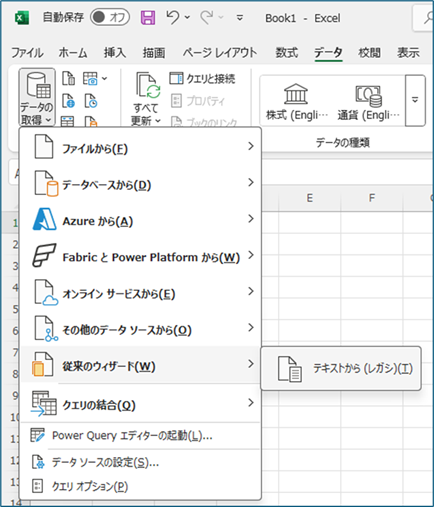Switch to the 描画 tab
The height and width of the screenshot is (507, 434).
point(154,53)
